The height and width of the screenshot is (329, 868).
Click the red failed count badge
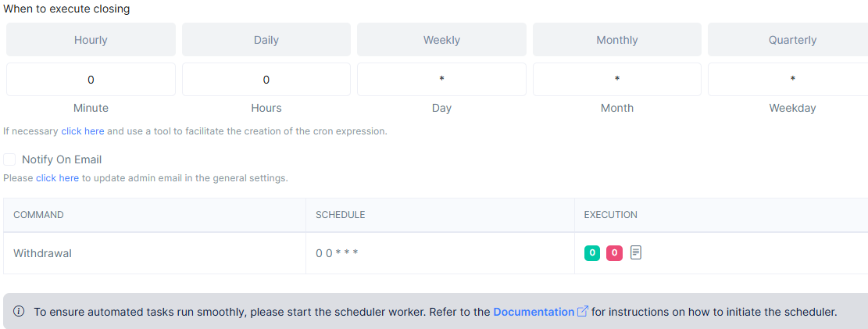(614, 253)
